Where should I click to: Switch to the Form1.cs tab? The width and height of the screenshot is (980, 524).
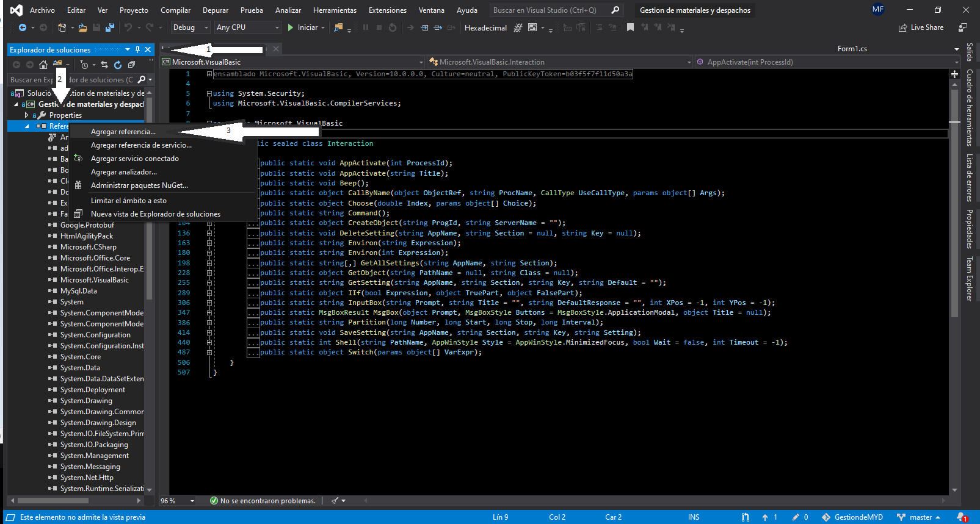tap(852, 49)
